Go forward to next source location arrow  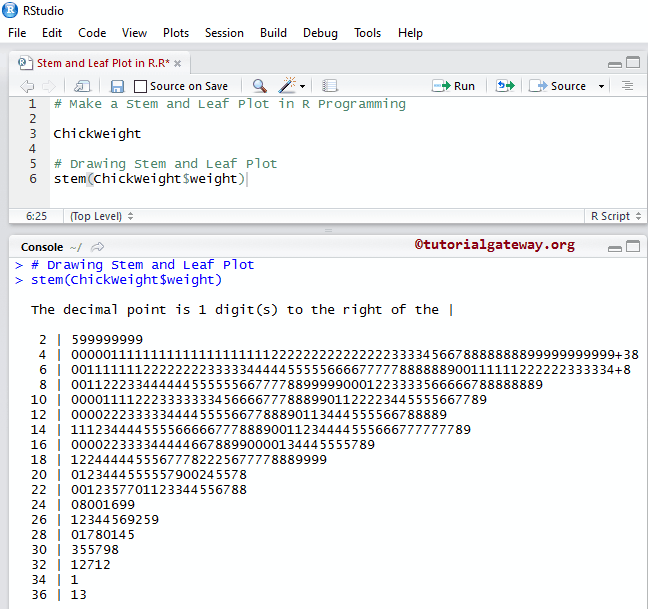click(49, 86)
